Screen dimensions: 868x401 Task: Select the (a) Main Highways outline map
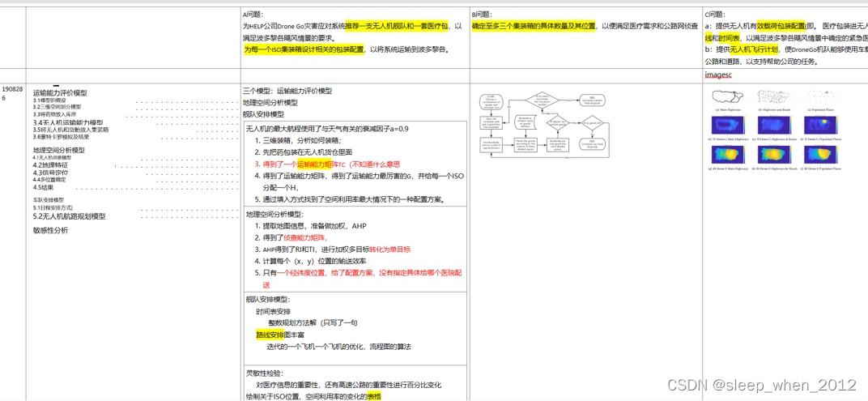pyautogui.click(x=728, y=97)
